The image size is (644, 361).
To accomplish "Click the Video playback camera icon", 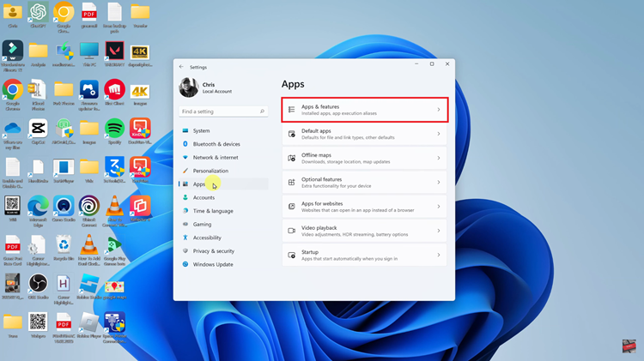I will [x=292, y=231].
